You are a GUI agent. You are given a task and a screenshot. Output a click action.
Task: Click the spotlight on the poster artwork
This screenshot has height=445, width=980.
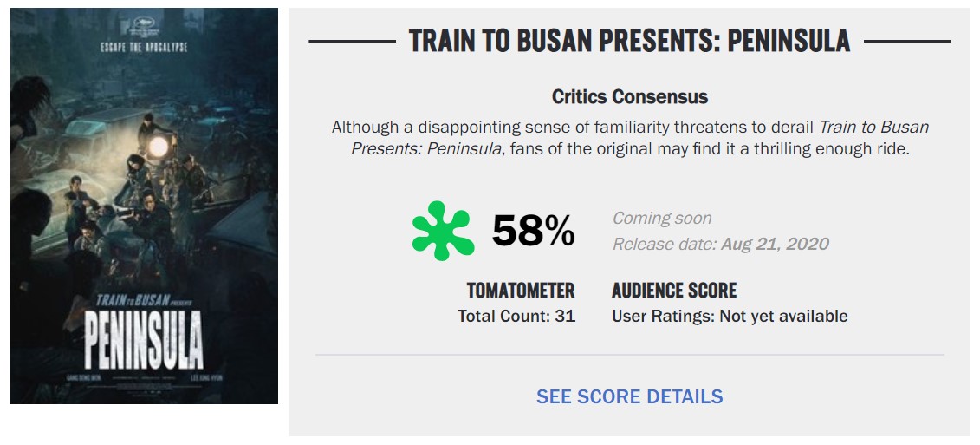tap(158, 147)
